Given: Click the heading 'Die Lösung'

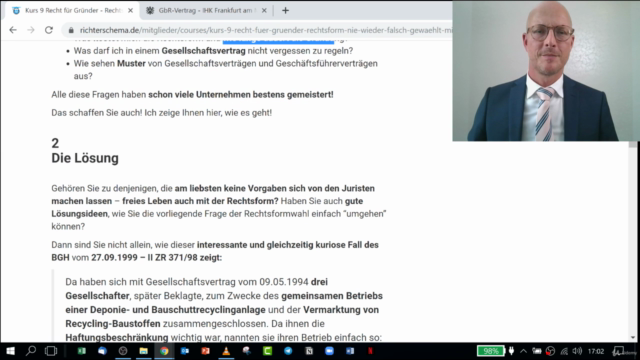Looking at the screenshot, I should click(85, 158).
